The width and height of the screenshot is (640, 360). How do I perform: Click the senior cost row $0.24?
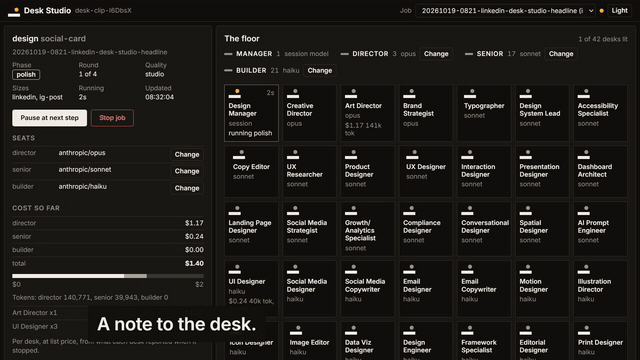tap(108, 237)
